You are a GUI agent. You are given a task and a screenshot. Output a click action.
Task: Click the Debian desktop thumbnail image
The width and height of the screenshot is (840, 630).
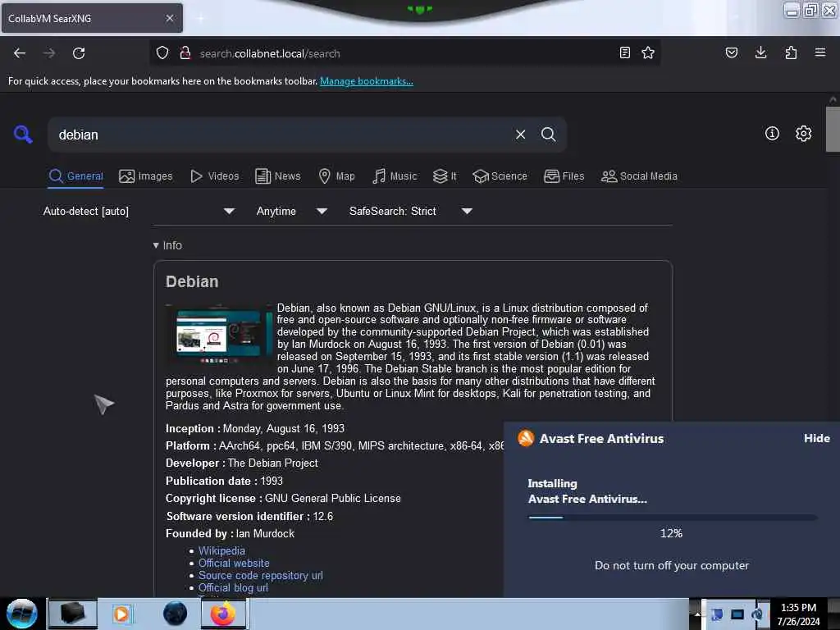pos(219,335)
